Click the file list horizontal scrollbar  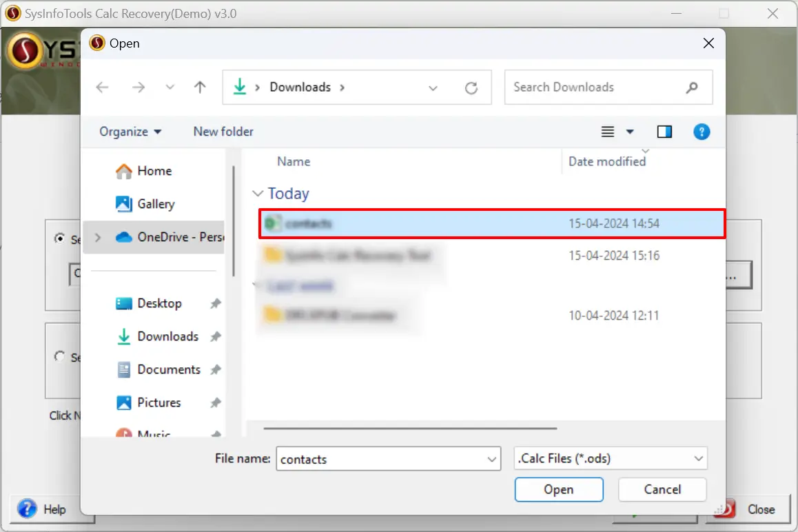click(x=410, y=429)
